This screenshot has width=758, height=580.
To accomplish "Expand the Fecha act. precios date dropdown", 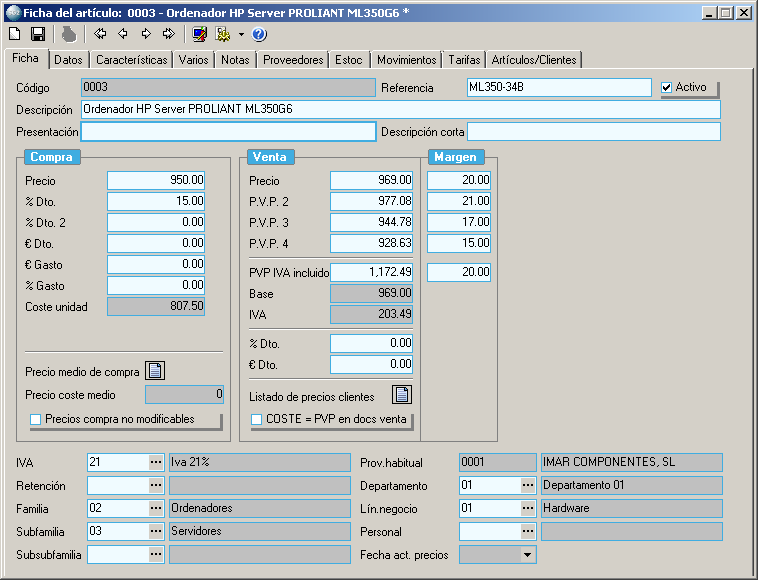I will (x=527, y=554).
